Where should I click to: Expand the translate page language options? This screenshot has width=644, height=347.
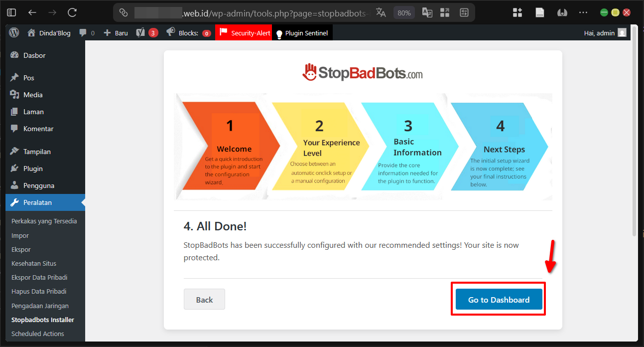point(381,12)
